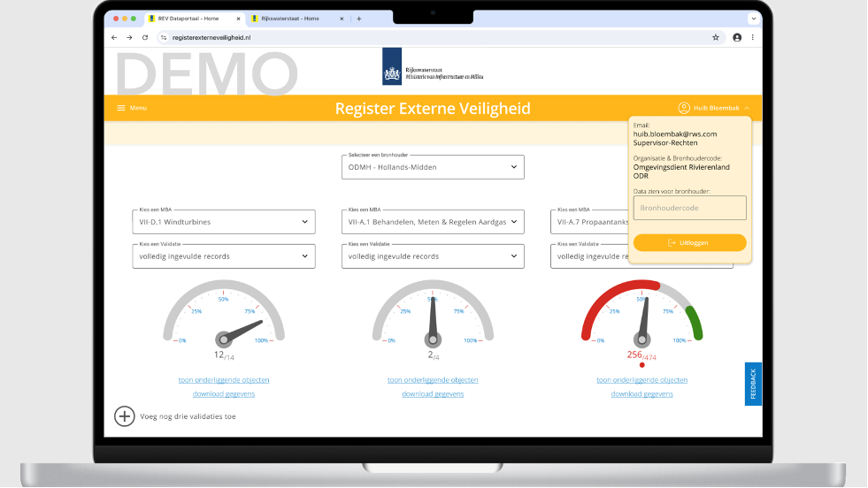The image size is (868, 488).
Task: Open the ODMH - Hollands-Midden bronhouder dropdown
Action: [433, 167]
